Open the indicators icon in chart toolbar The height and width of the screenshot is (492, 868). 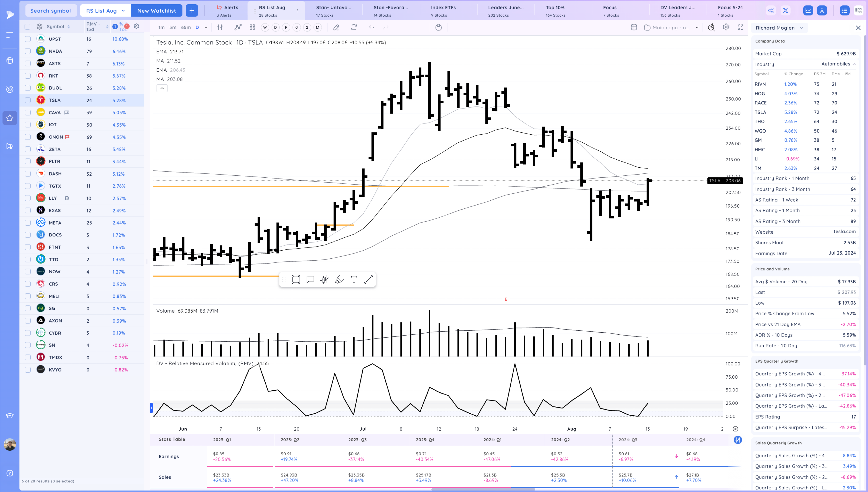click(x=238, y=27)
